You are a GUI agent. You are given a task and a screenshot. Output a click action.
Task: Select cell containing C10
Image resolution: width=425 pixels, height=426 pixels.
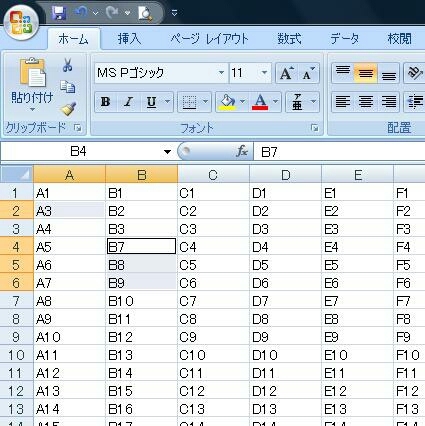[213, 355]
